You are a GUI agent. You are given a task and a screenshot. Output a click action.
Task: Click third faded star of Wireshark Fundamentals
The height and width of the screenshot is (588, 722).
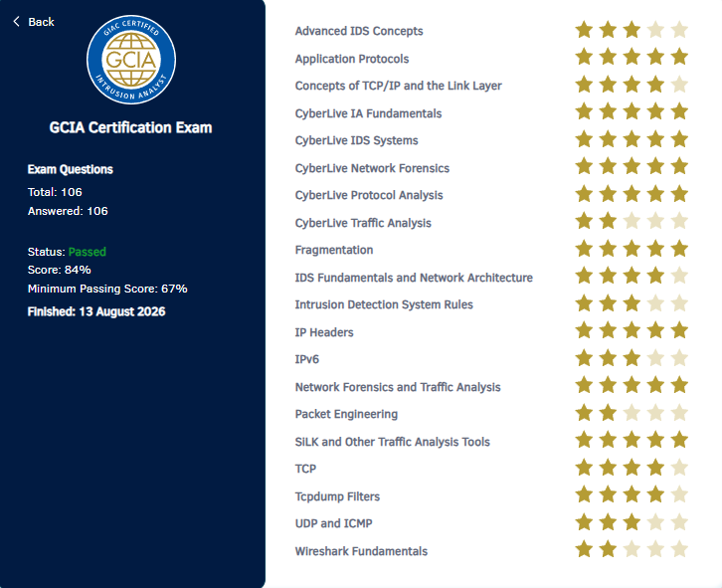click(x=632, y=549)
